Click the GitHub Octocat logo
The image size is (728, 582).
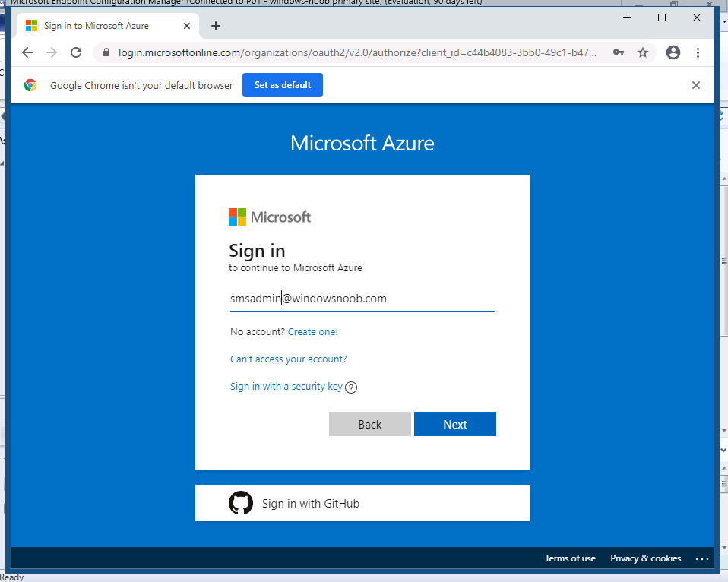tap(240, 503)
